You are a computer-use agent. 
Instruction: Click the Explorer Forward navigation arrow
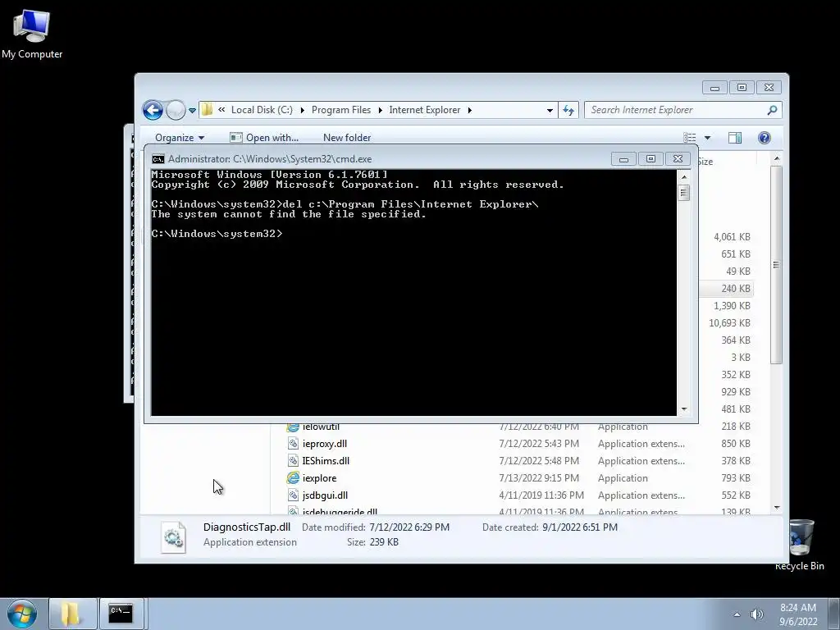176,111
